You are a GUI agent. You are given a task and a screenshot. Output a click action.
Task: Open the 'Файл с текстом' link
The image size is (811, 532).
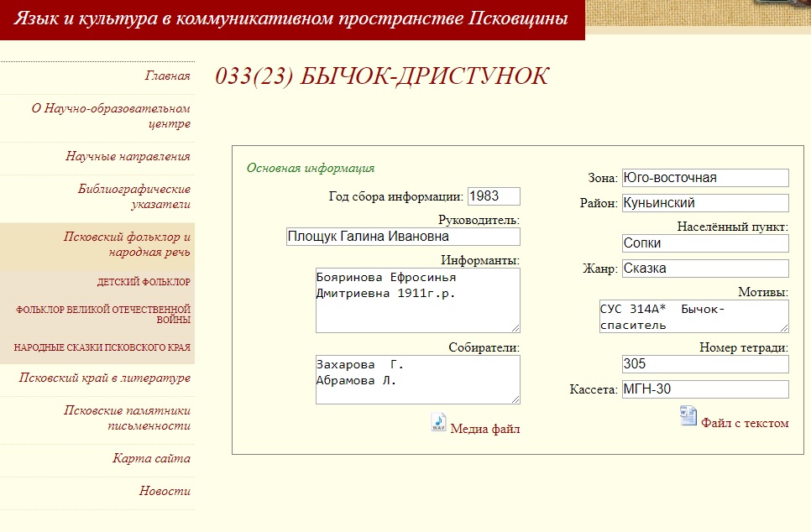[x=745, y=423]
